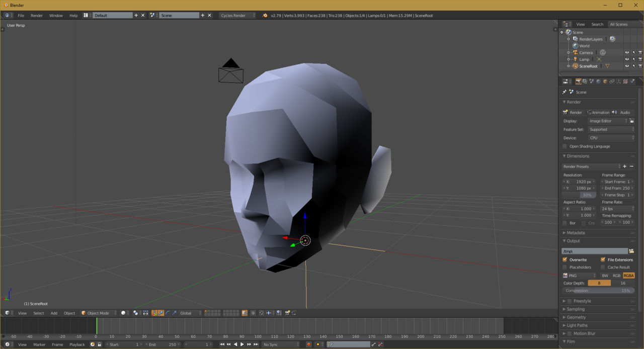Click the translate manipulator arrow icon

(161, 313)
